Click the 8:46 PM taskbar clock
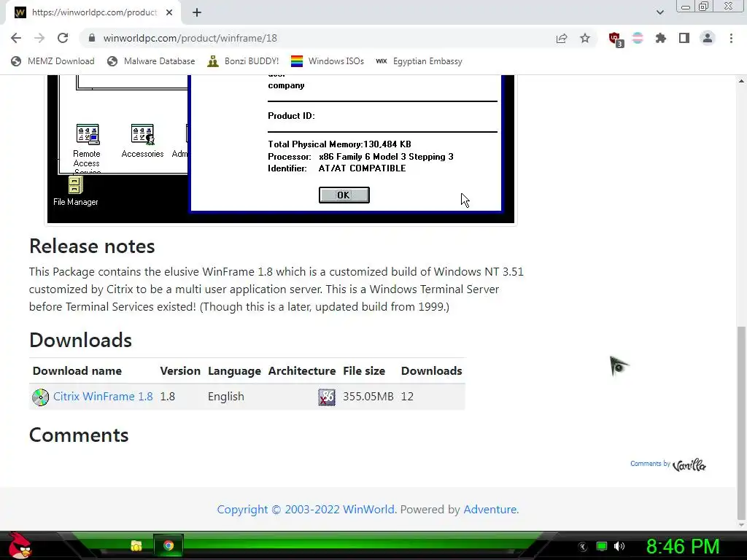This screenshot has width=747, height=560. click(x=683, y=546)
